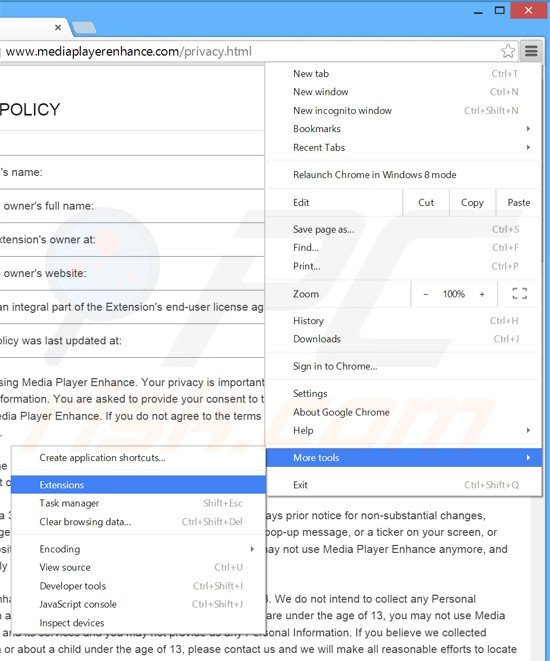Open a new tab with the tab strip button
The height and width of the screenshot is (661, 550).
tap(84, 28)
